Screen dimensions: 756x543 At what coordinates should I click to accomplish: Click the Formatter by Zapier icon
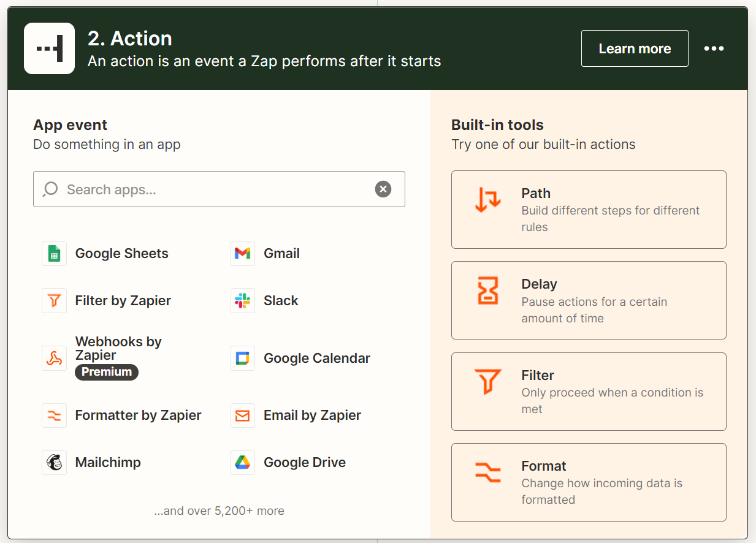(54, 416)
